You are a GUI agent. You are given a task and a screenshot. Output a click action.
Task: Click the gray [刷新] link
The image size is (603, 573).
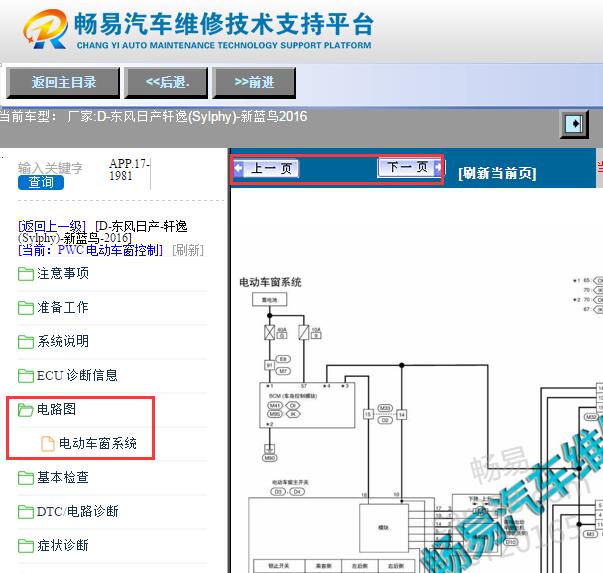coord(188,250)
